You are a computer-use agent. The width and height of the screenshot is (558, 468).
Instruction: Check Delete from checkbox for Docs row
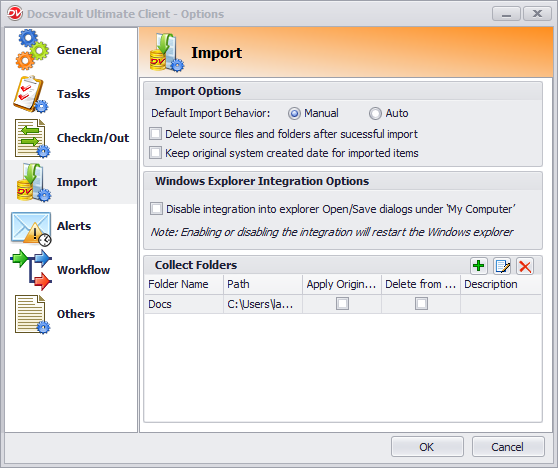(421, 304)
